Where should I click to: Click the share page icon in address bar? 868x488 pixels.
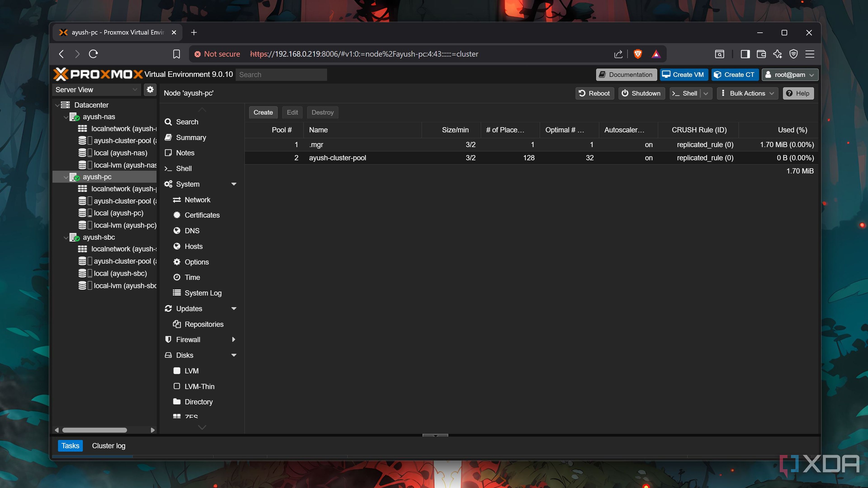coord(618,54)
